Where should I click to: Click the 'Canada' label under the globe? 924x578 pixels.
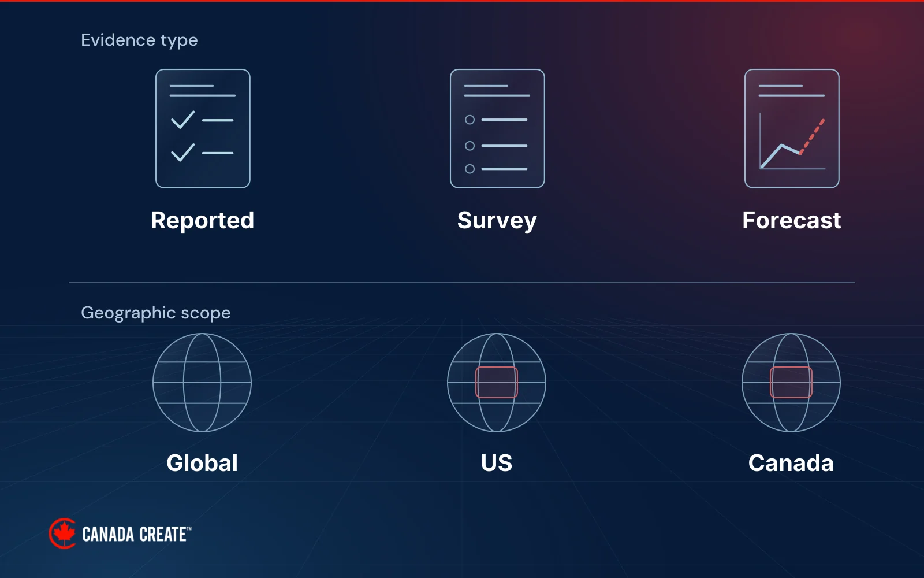point(791,463)
